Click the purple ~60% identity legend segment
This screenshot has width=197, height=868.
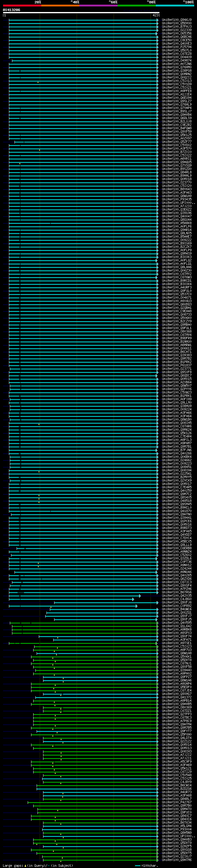[99, 6]
